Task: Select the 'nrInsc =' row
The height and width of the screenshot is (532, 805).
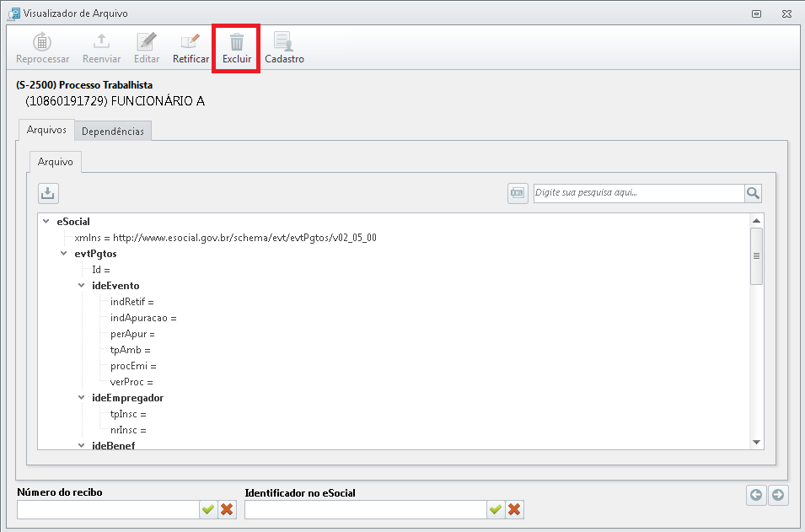Action: (128, 430)
